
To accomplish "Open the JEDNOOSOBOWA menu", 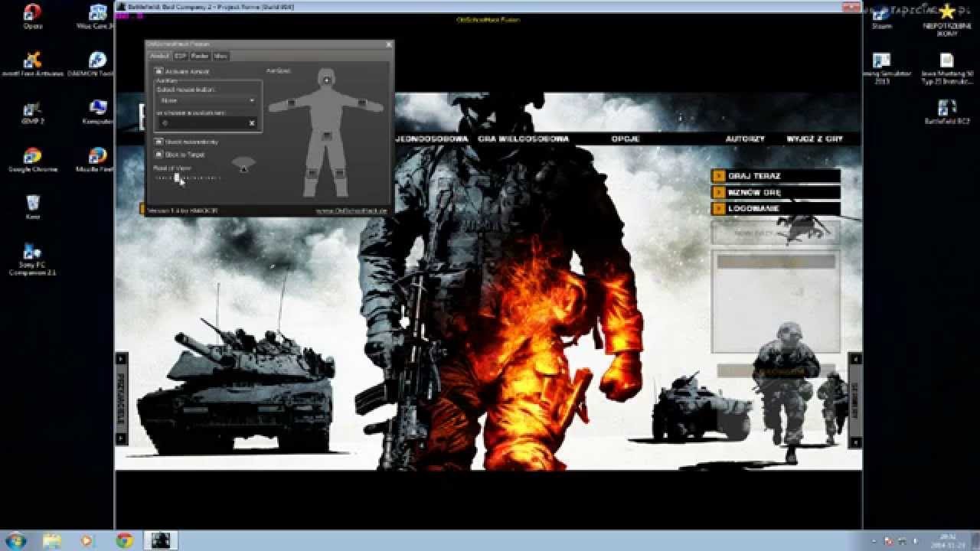I will pyautogui.click(x=431, y=139).
